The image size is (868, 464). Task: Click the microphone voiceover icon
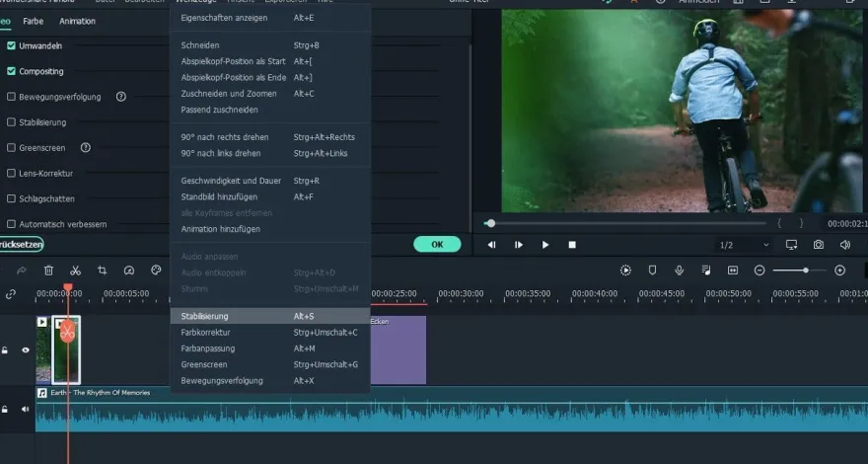(x=680, y=270)
